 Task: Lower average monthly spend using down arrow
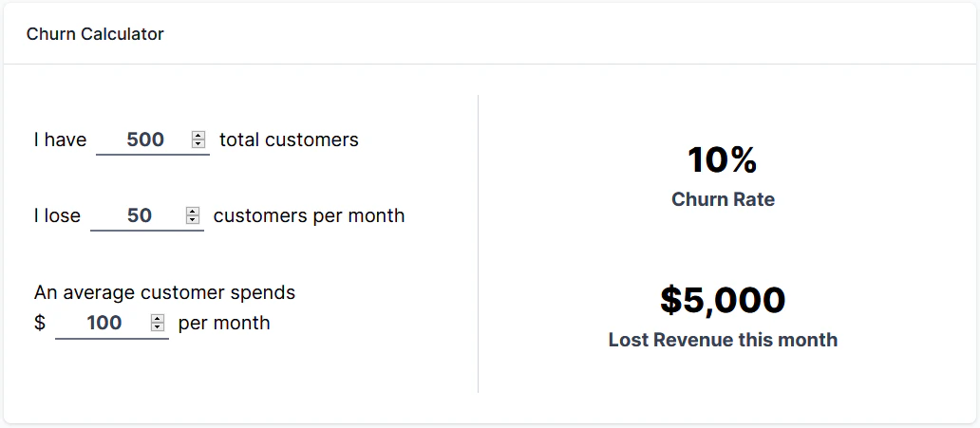[x=157, y=327]
